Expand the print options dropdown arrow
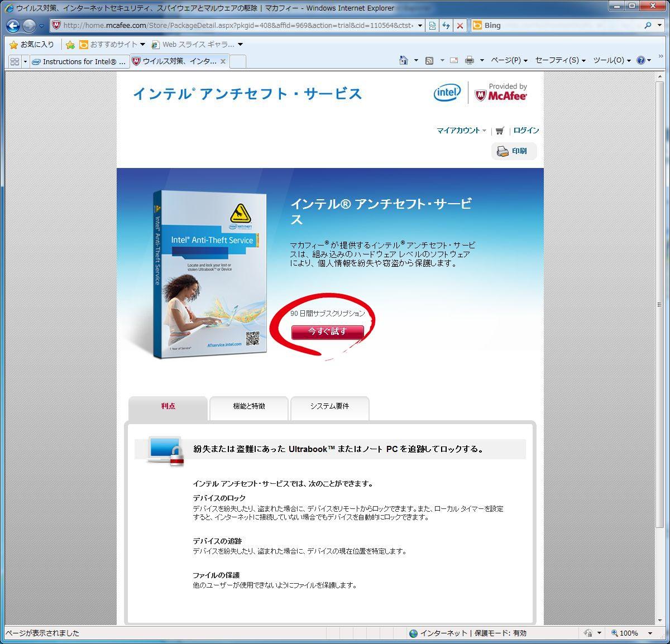The height and width of the screenshot is (644, 670). tap(482, 60)
